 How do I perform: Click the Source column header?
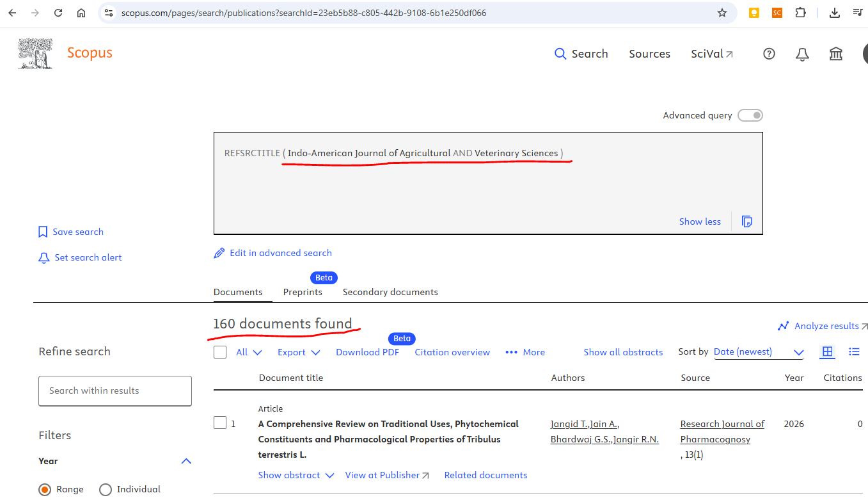point(695,378)
